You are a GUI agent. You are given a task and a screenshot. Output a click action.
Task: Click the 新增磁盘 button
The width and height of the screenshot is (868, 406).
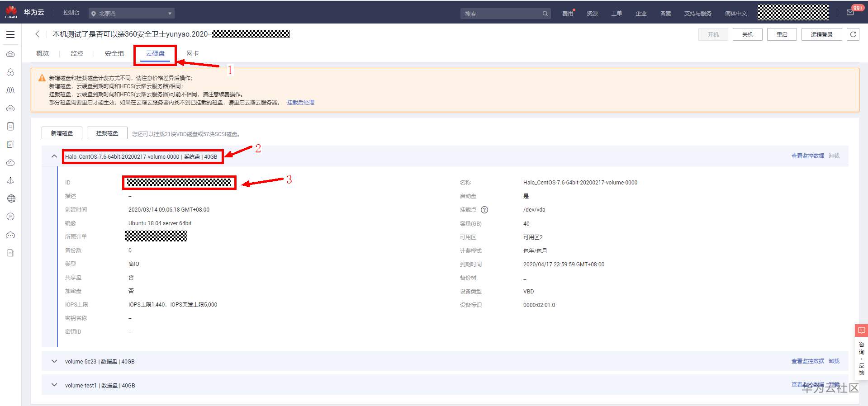pyautogui.click(x=62, y=133)
